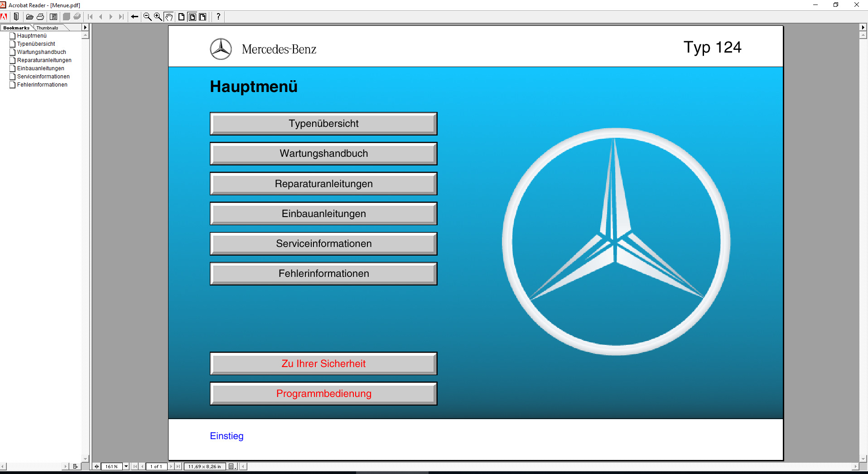Open the Typenübersicht menu button
Screen dimensions: 868x474
coord(323,124)
